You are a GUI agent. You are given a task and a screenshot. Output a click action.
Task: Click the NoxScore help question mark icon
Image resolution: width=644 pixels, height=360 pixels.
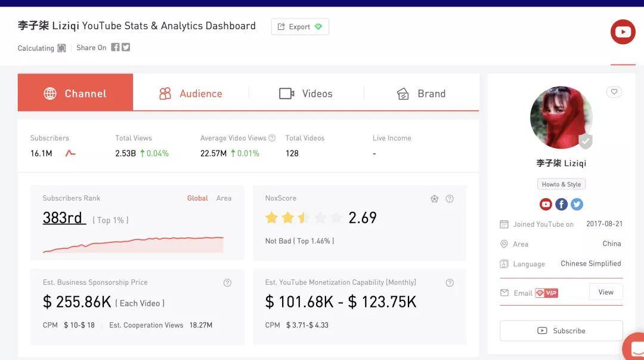pos(450,199)
